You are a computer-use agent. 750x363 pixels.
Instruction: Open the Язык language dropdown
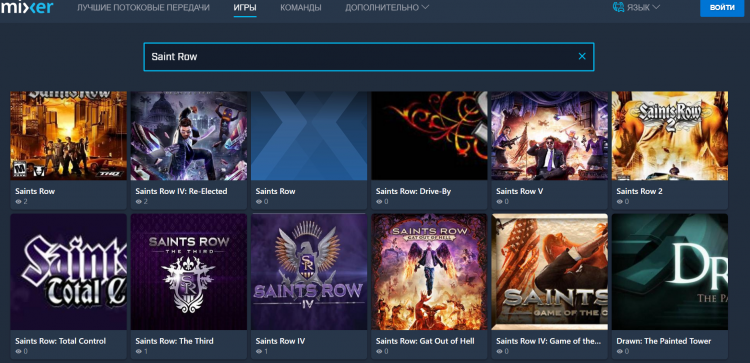click(x=637, y=8)
